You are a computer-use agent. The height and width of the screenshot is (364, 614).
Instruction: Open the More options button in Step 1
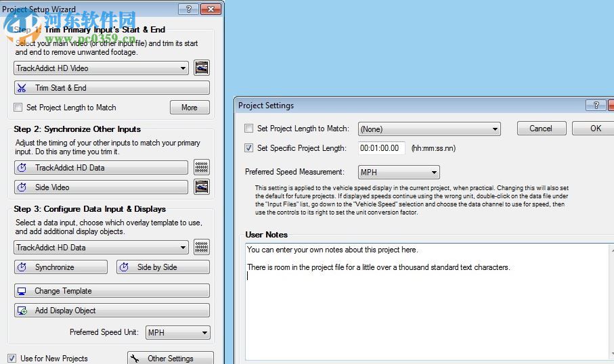pyautogui.click(x=190, y=108)
